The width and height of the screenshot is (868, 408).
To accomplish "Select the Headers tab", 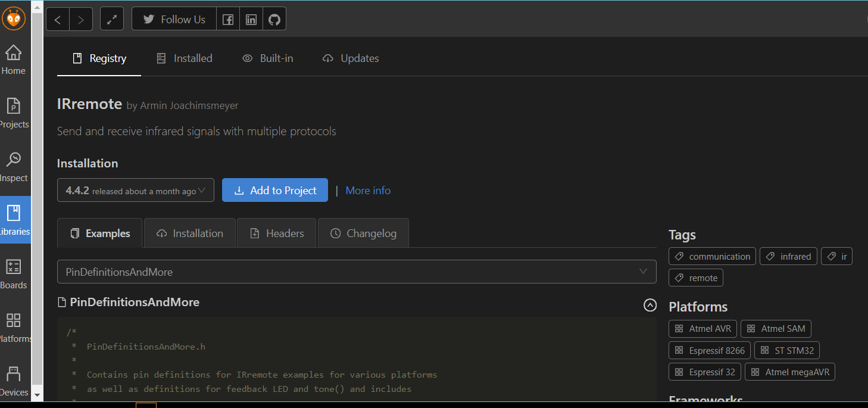I will click(277, 233).
